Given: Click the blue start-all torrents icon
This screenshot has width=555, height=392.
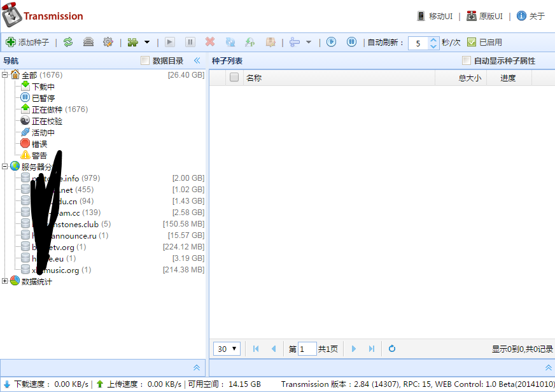Looking at the screenshot, I should 331,43.
